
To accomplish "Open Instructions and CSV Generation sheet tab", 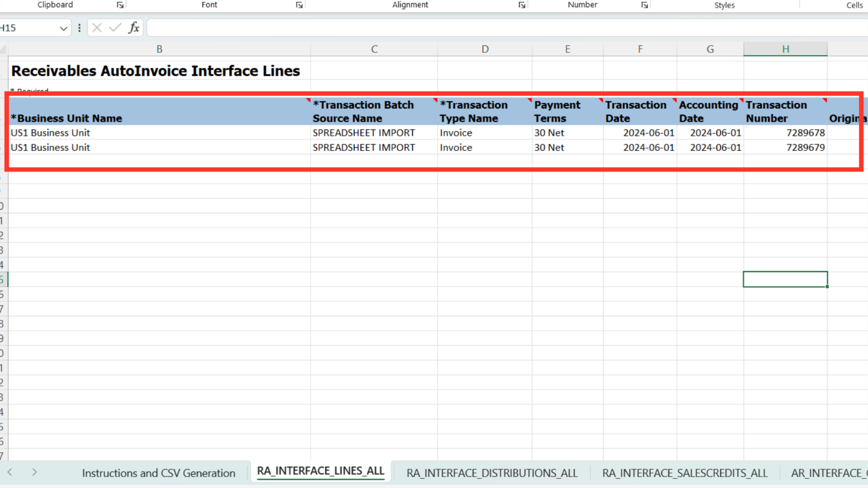I will tap(159, 473).
